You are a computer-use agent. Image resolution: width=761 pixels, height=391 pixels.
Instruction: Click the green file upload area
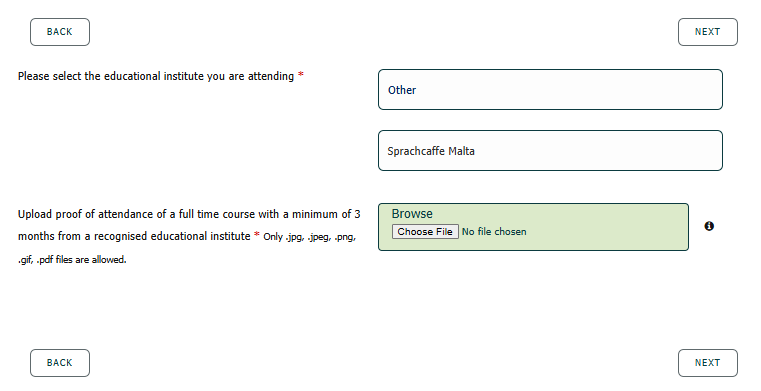point(533,227)
